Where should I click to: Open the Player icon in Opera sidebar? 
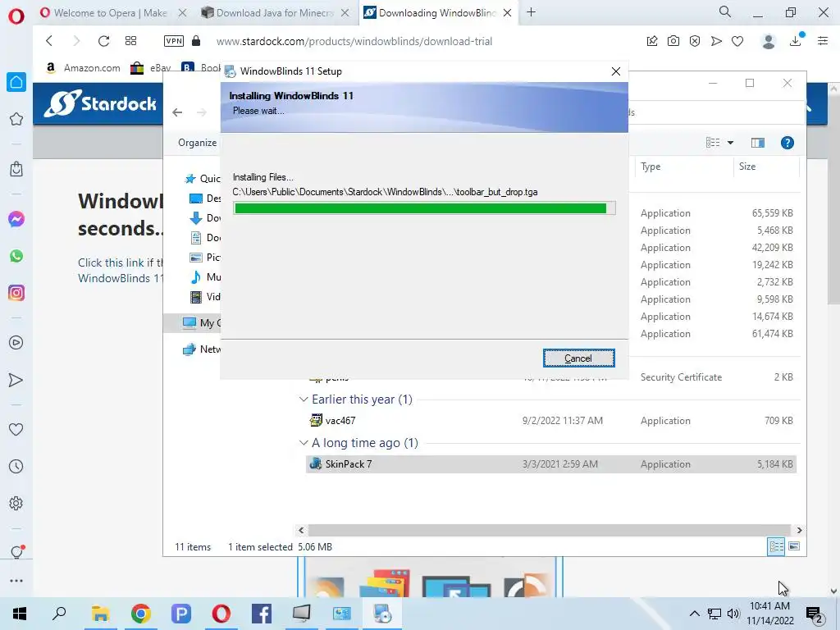pos(16,343)
